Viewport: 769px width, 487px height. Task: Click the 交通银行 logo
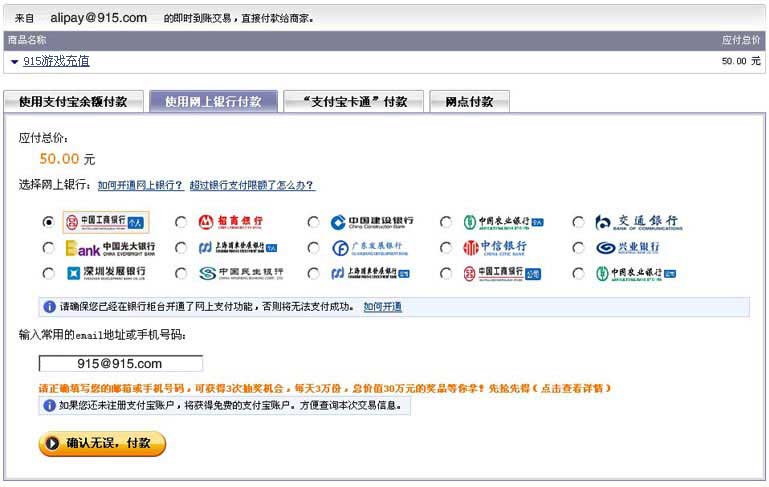[638, 222]
